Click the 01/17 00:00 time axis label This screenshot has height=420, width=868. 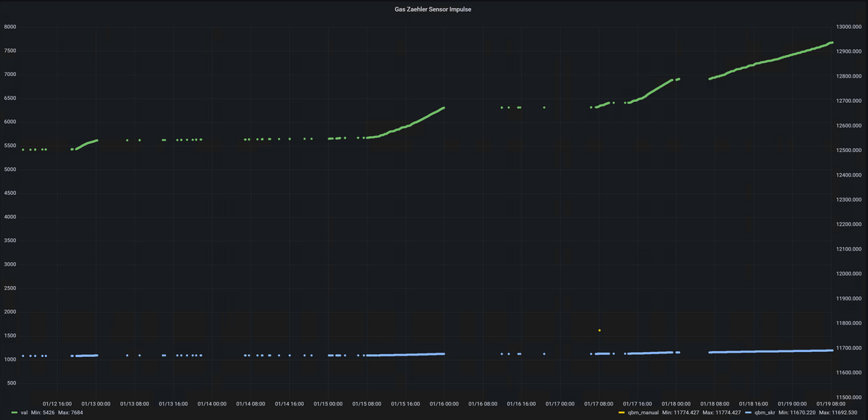point(561,404)
